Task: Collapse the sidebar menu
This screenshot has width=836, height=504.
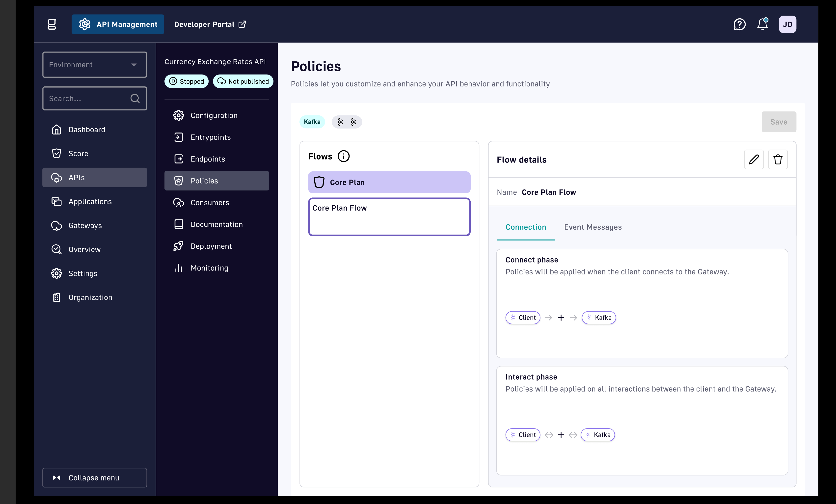Action: pos(95,477)
